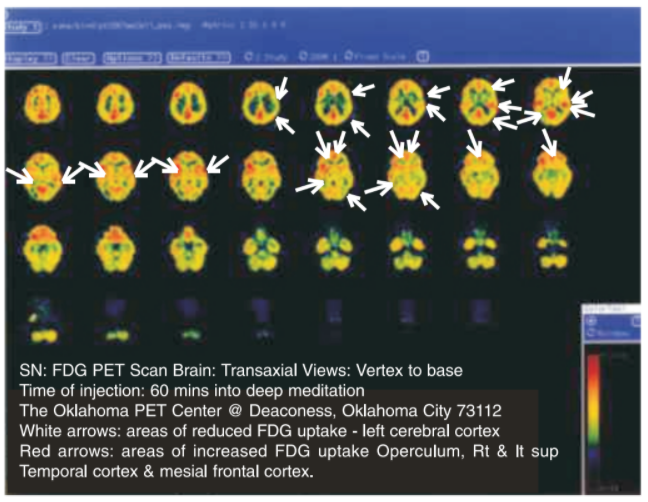Open the Options dropdown button
This screenshot has width=648, height=502.
tap(132, 58)
